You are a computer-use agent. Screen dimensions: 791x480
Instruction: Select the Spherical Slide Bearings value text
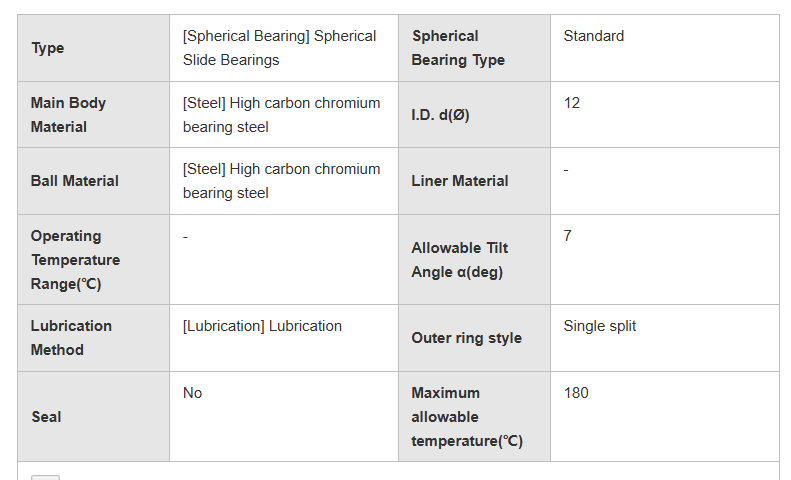[x=279, y=48]
